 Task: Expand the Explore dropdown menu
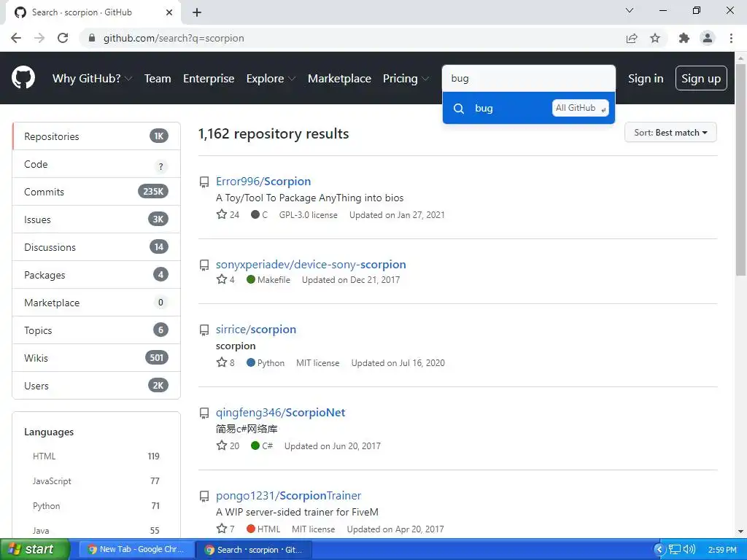271,79
